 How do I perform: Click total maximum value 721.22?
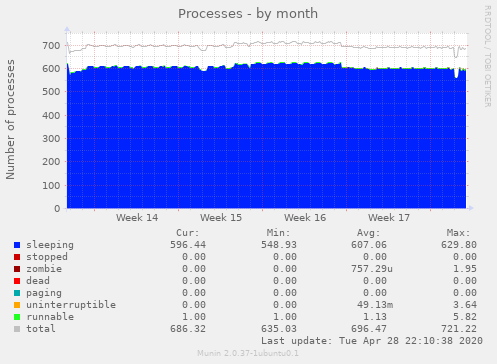459,329
